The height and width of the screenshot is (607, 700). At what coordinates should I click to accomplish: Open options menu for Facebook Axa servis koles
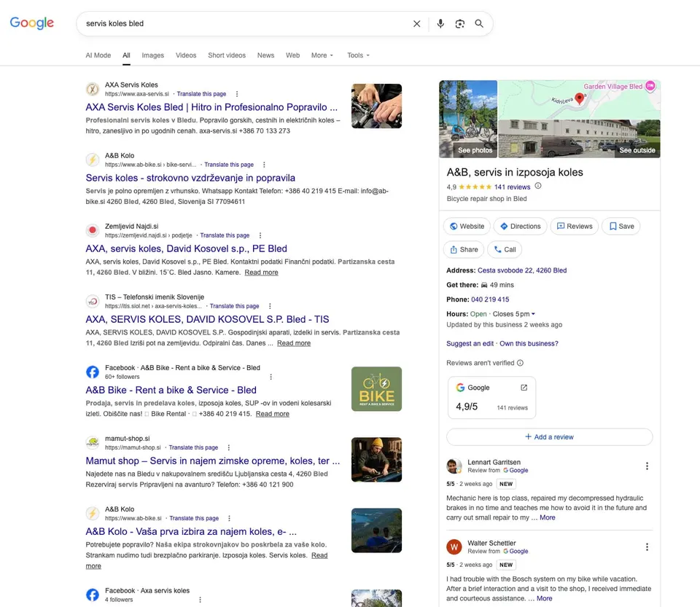(200, 600)
